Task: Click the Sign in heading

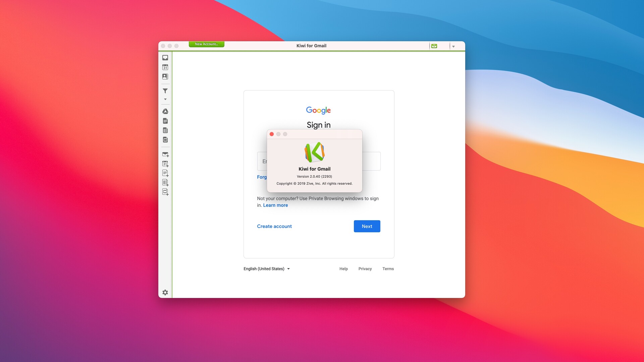Action: coord(319,125)
